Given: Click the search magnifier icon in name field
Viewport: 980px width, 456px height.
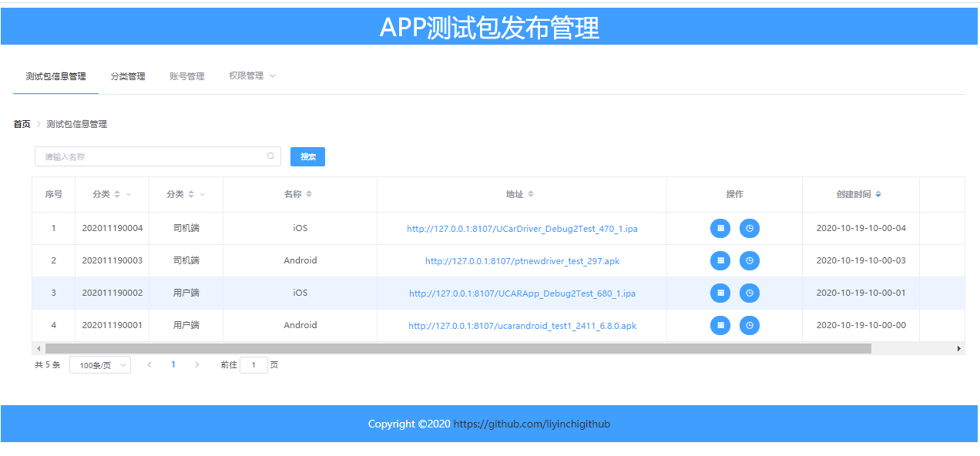Looking at the screenshot, I should point(270,156).
